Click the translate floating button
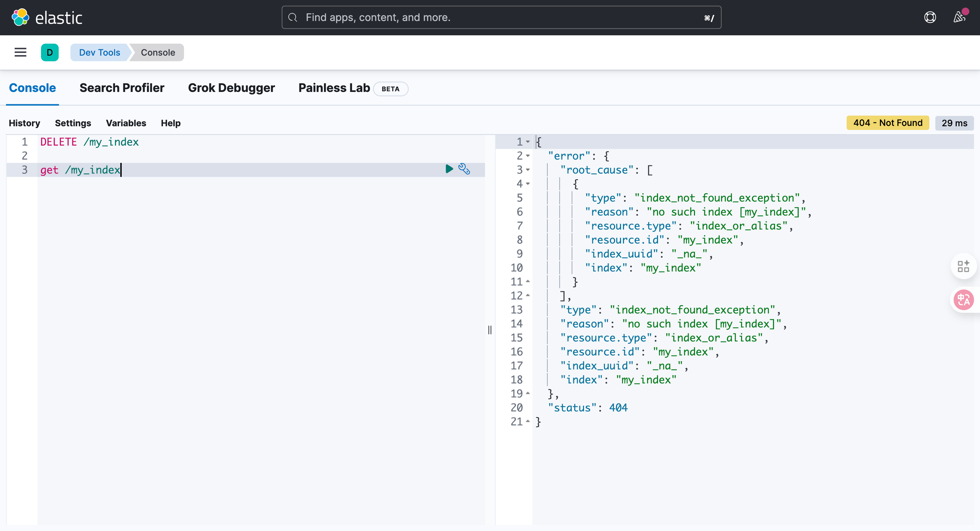The image size is (980, 531). (x=963, y=300)
